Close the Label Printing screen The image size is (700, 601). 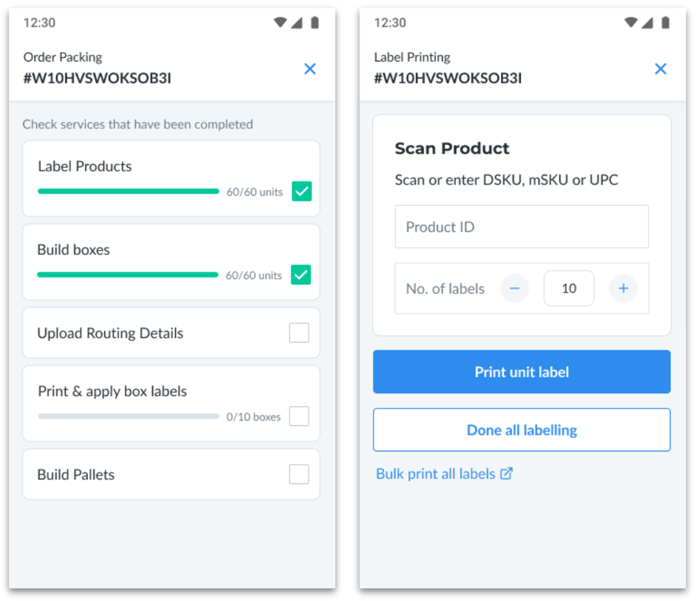coord(660,69)
